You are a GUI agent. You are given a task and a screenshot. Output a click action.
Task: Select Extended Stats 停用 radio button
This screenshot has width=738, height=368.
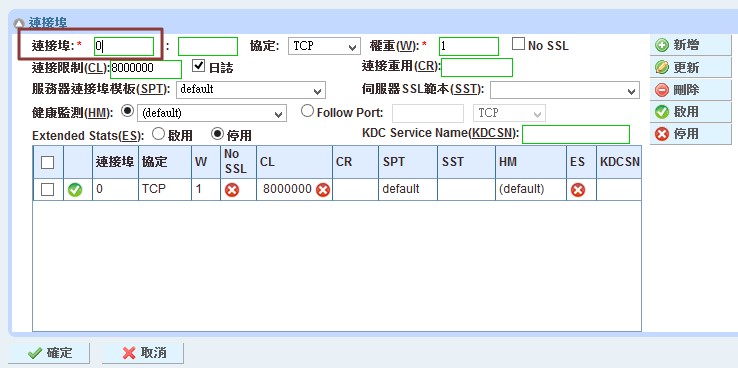[217, 135]
